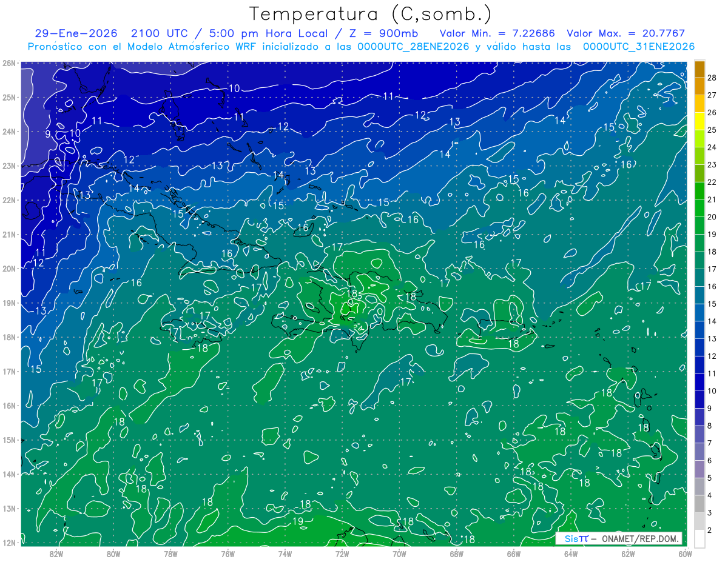This screenshot has width=728, height=562.
Task: Click the "Valor Min. = 7.22686" value
Action: tap(497, 34)
